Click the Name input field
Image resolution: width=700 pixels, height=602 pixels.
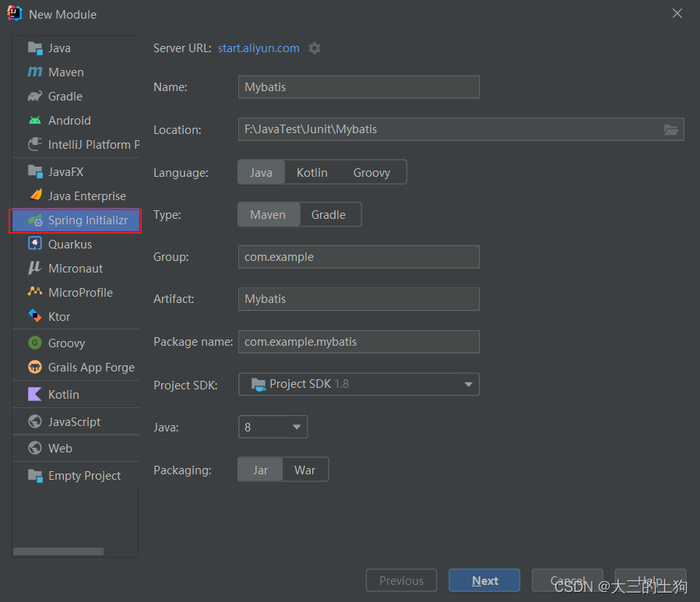point(359,87)
